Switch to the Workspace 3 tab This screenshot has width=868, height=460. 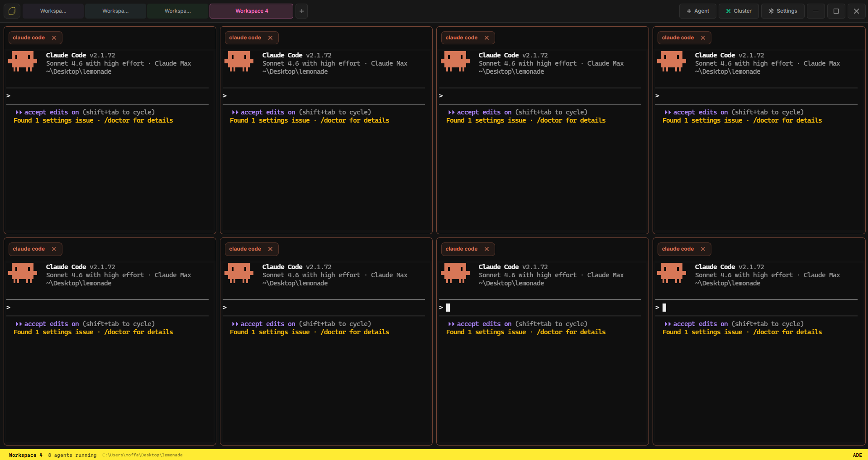[177, 11]
